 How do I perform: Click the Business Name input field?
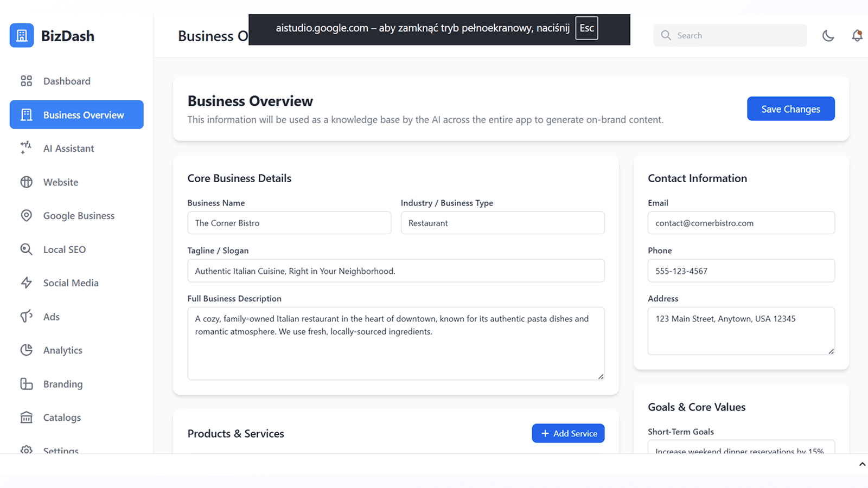pos(289,222)
